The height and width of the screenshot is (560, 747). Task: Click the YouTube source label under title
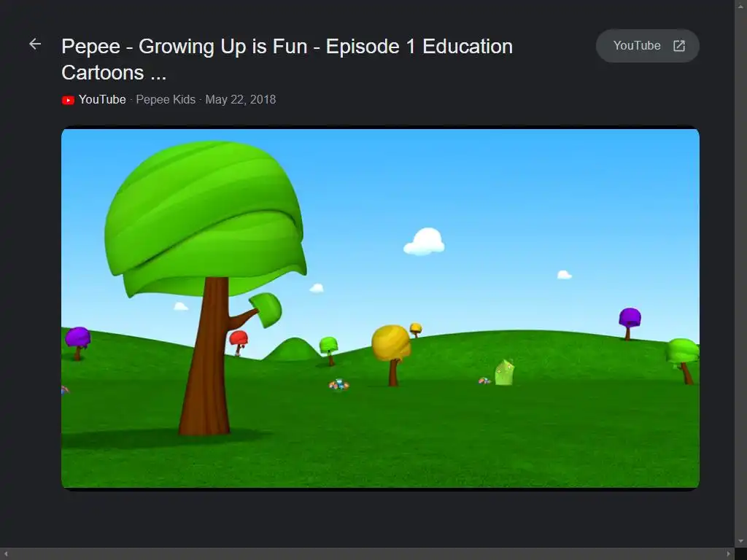pyautogui.click(x=102, y=99)
